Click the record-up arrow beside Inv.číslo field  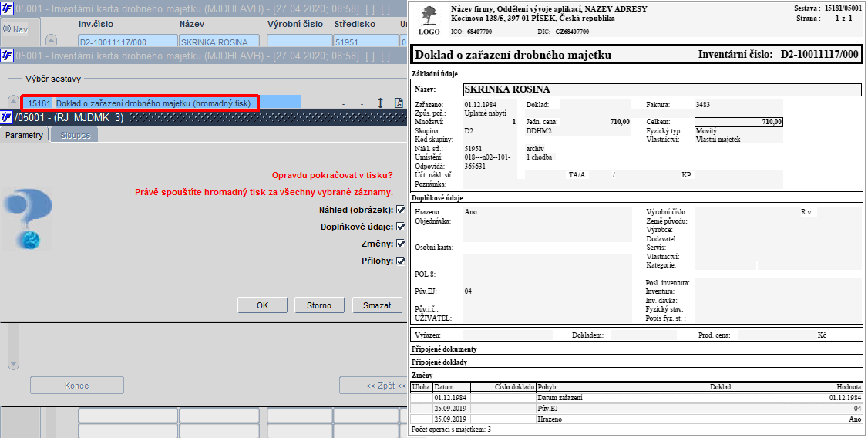51,40
